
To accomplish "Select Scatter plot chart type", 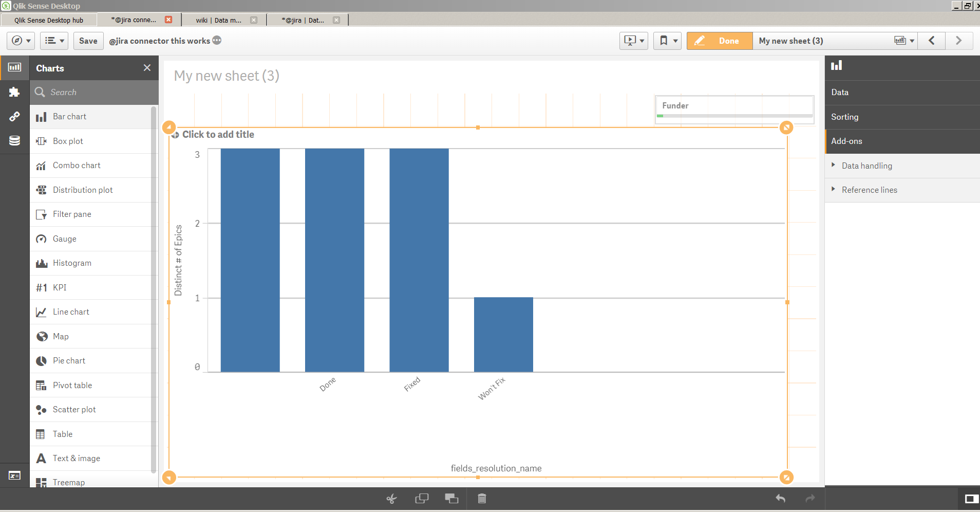I will (90, 410).
